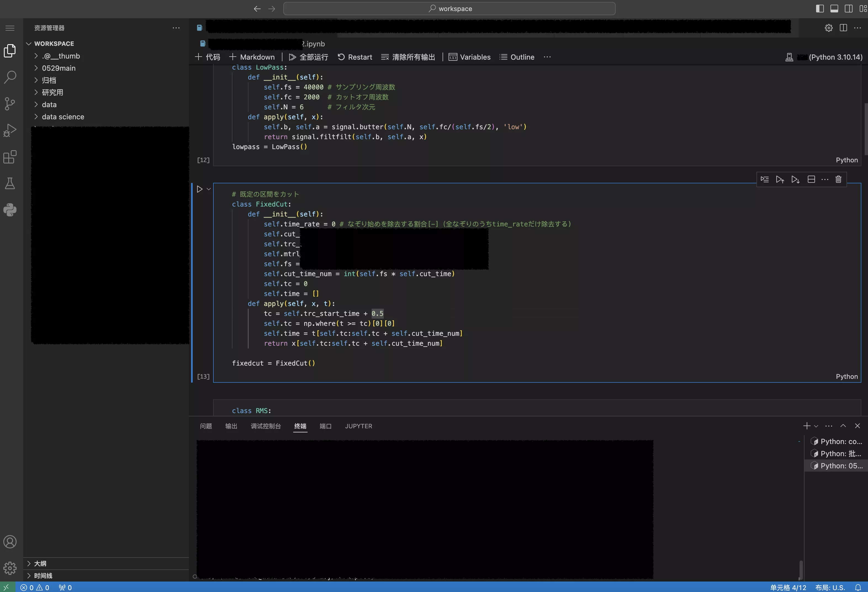The image size is (868, 592).
Task: Toggle secondary sidebar layout icon
Action: click(849, 9)
